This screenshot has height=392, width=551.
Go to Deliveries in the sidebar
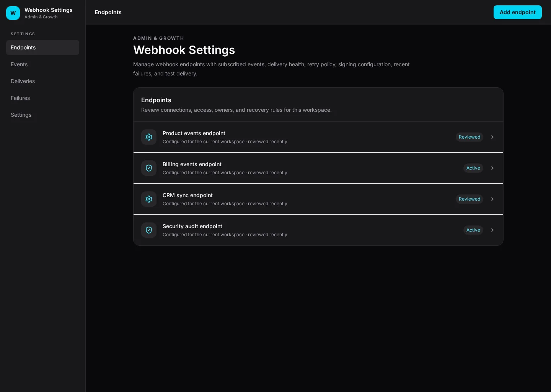[42, 81]
